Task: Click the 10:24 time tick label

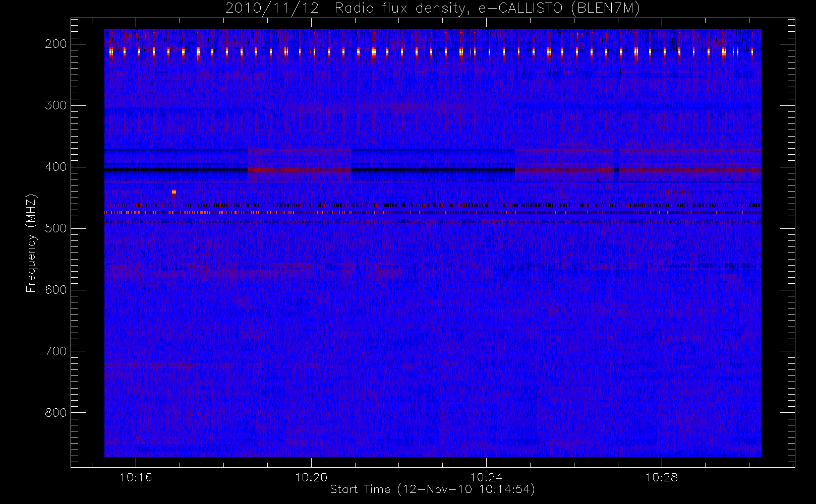Action: pos(487,477)
